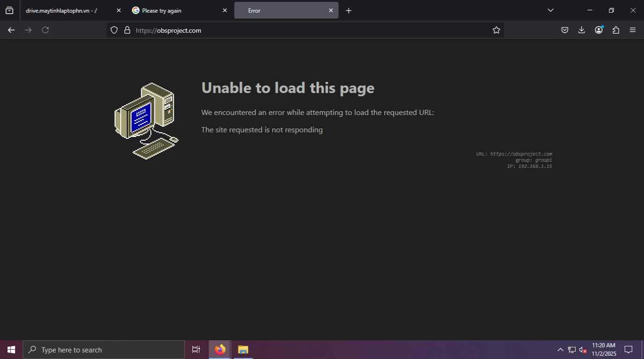This screenshot has height=359, width=644.
Task: Show hidden system tray icons
Action: (560, 350)
